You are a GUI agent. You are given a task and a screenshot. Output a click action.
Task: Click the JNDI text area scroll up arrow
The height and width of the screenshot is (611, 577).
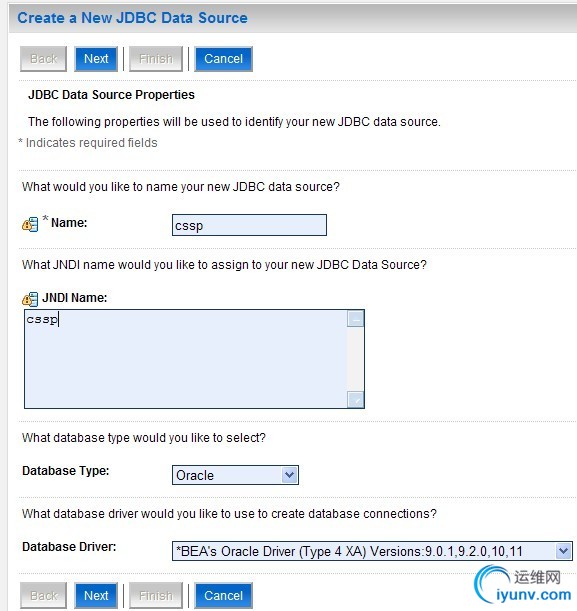click(x=355, y=319)
